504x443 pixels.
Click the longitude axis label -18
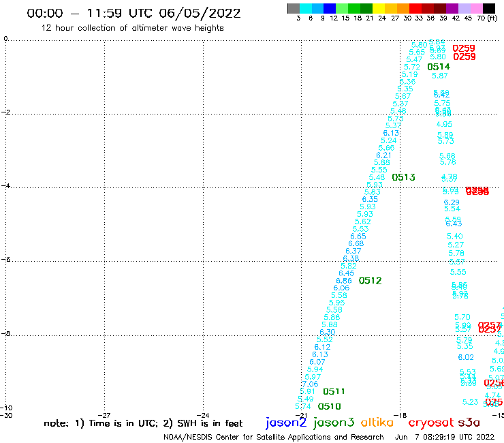pyautogui.click(x=400, y=415)
